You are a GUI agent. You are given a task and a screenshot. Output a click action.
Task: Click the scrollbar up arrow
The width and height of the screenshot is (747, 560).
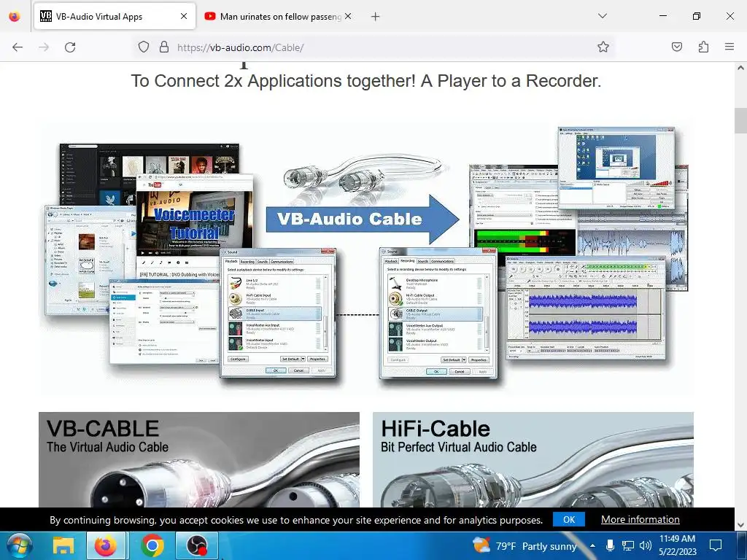click(740, 68)
